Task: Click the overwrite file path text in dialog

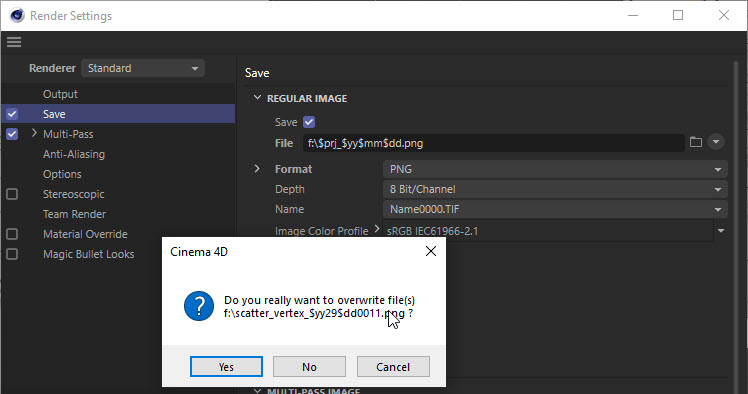Action: pos(318,313)
